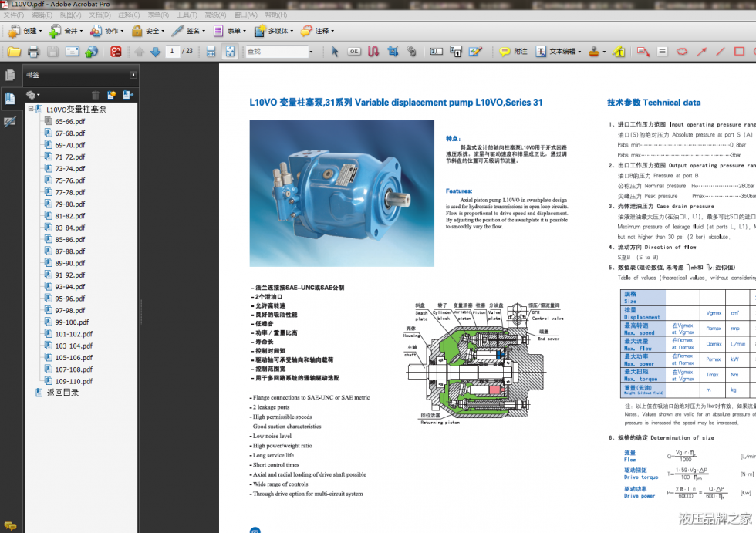Viewport: 756px width, 533px height.
Task: Open the 85-86.pdf bookmark
Action: (x=69, y=240)
